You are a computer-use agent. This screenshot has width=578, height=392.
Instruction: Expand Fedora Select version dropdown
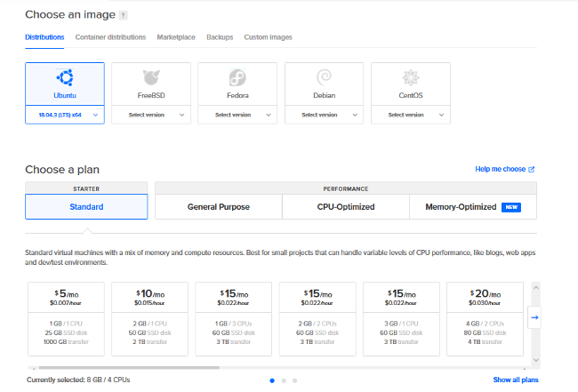click(x=237, y=115)
